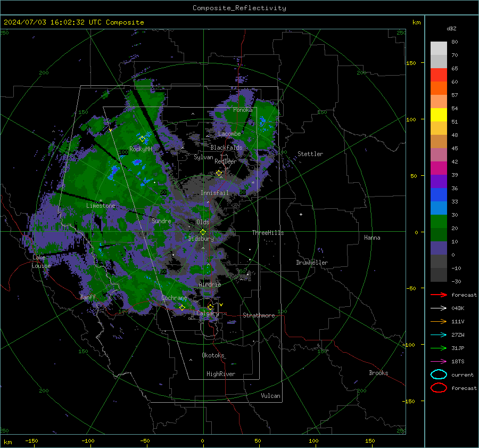Click the green 31JP arrow icon

click(439, 348)
